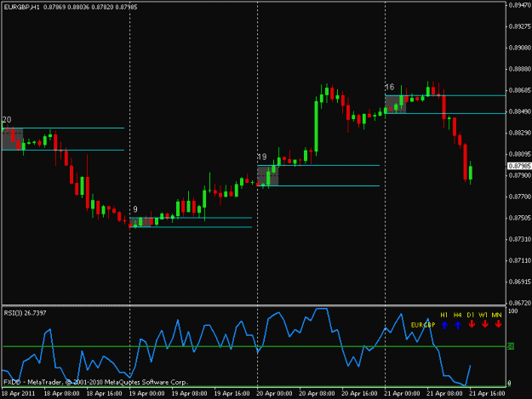Click the H1 timeframe label
This screenshot has height=399, width=532.
443,315
